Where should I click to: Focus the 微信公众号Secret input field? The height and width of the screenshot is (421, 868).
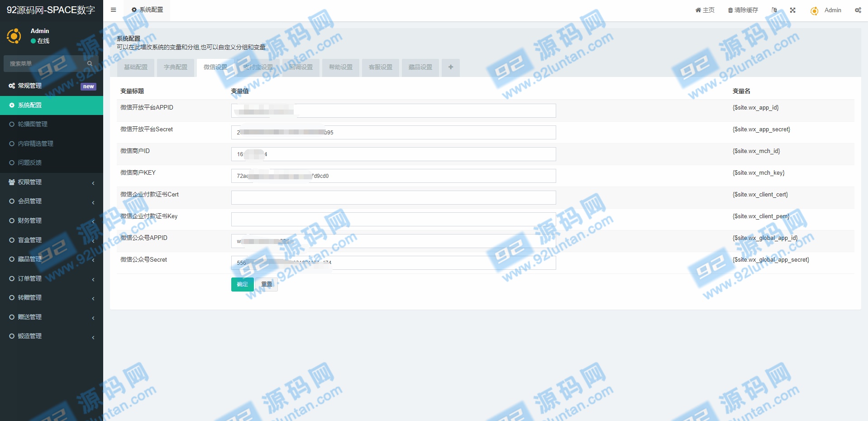click(393, 263)
